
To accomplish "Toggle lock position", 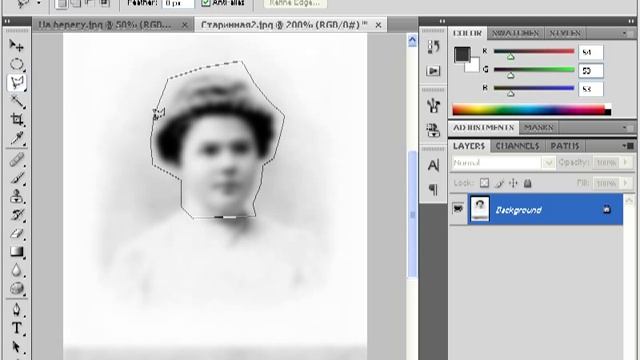I will [x=513, y=183].
